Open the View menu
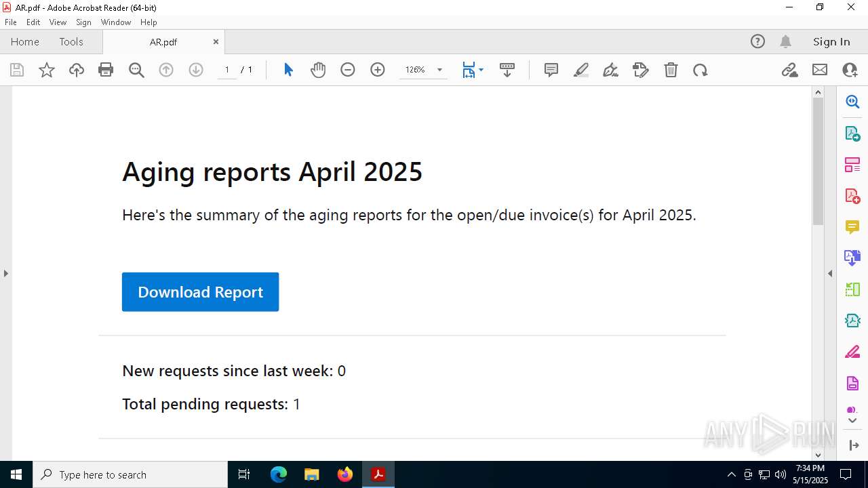868x488 pixels. click(58, 22)
